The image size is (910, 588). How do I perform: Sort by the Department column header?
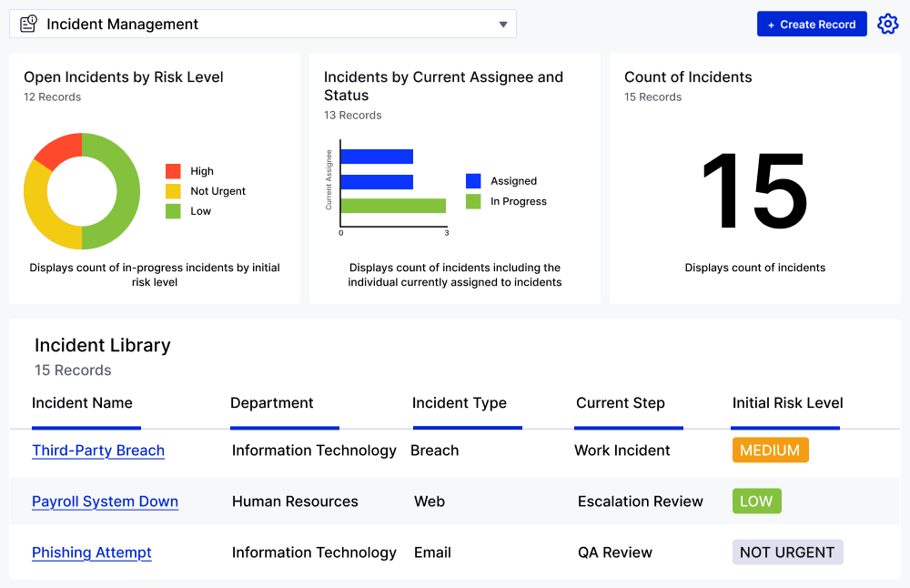[x=272, y=403]
